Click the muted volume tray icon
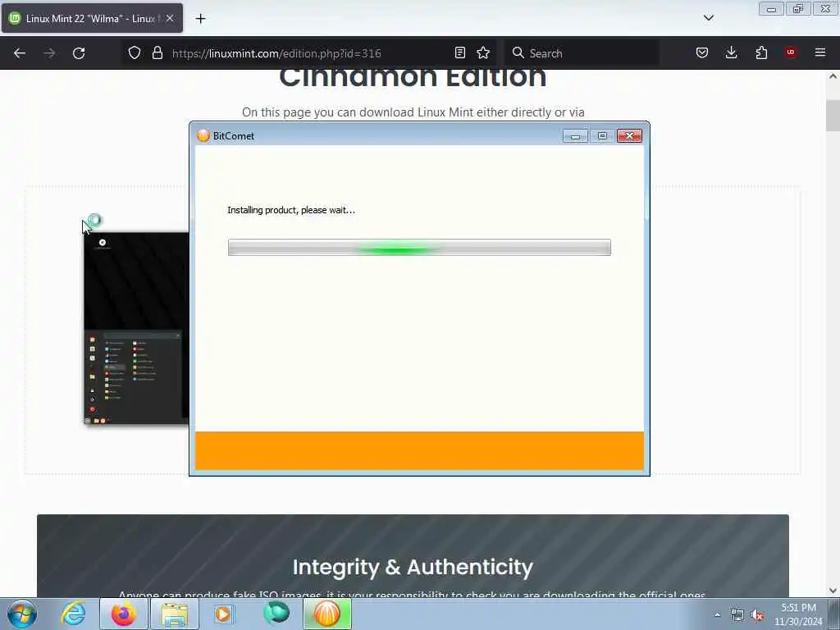This screenshot has height=630, width=840. tap(757, 615)
